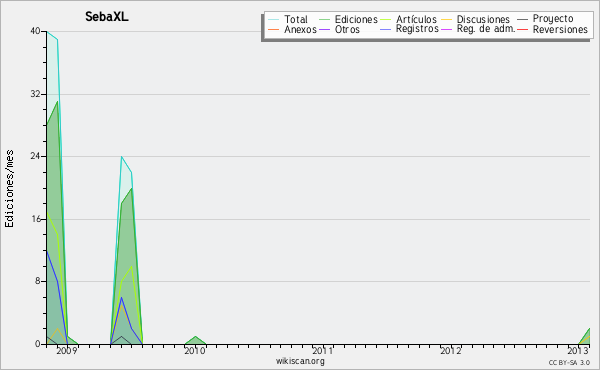Select the Proyecto legend entry
Image resolution: width=600 pixels, height=370 pixels.
[545, 19]
